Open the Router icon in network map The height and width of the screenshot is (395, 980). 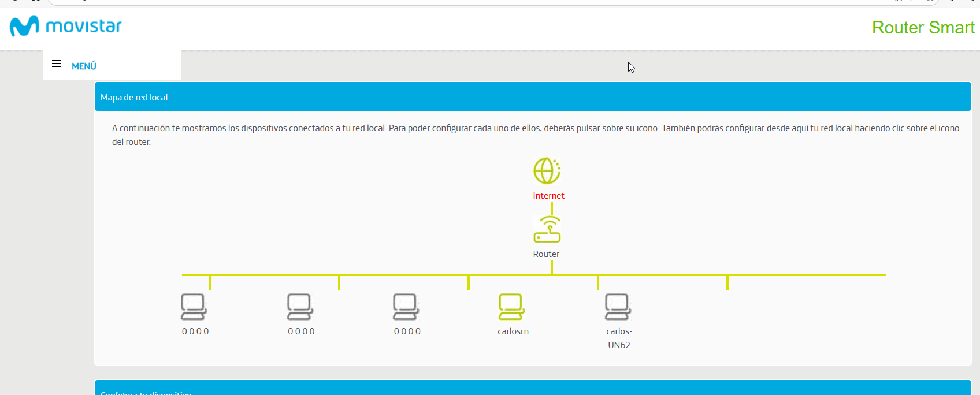coord(547,230)
